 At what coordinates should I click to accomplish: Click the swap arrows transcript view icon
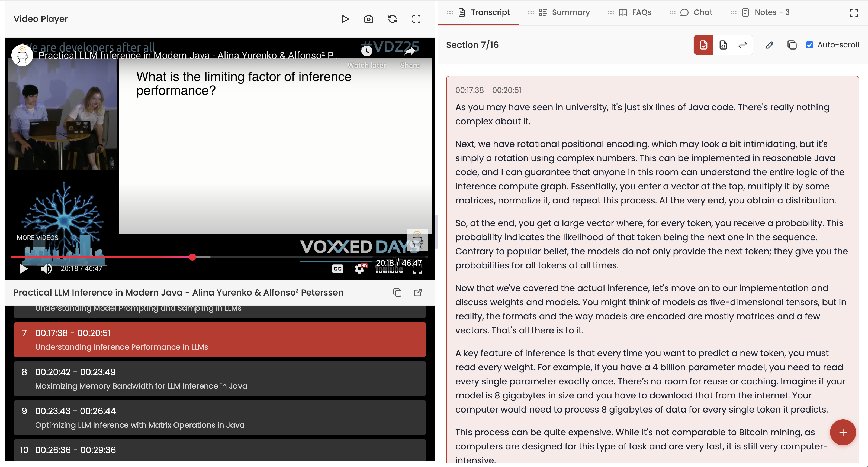[x=743, y=45]
